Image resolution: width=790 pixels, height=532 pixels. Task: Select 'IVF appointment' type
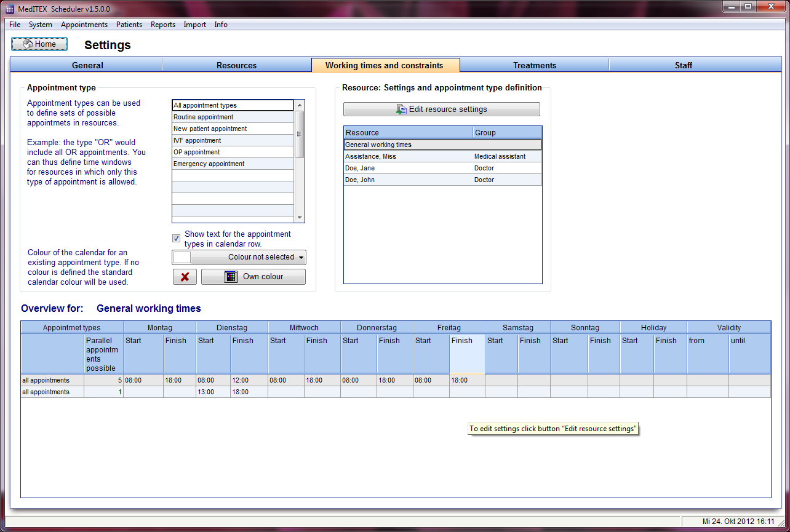coord(233,140)
